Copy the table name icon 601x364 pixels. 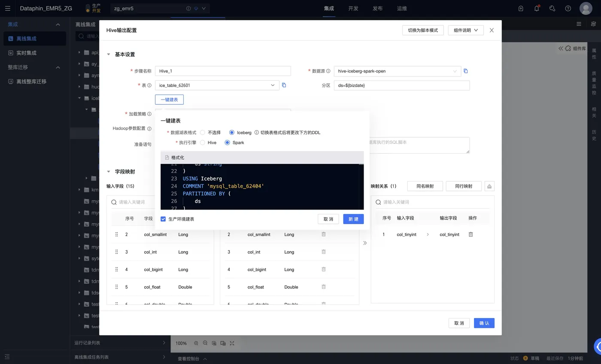click(x=284, y=85)
